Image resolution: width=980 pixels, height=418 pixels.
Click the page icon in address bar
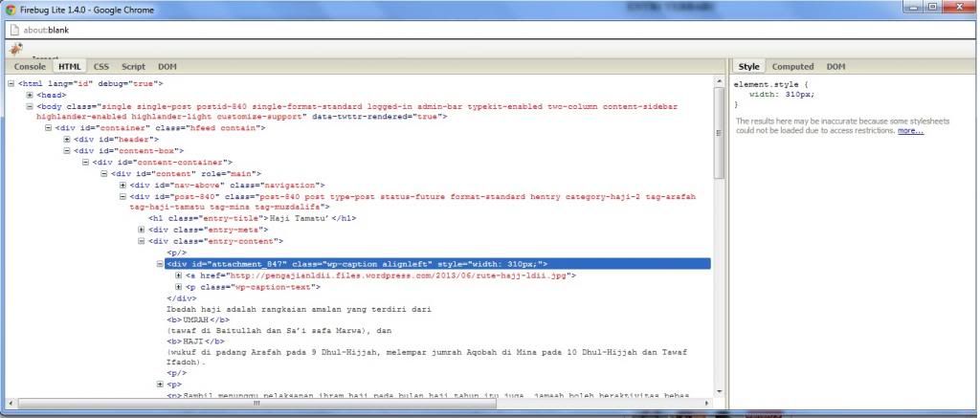coord(14,30)
